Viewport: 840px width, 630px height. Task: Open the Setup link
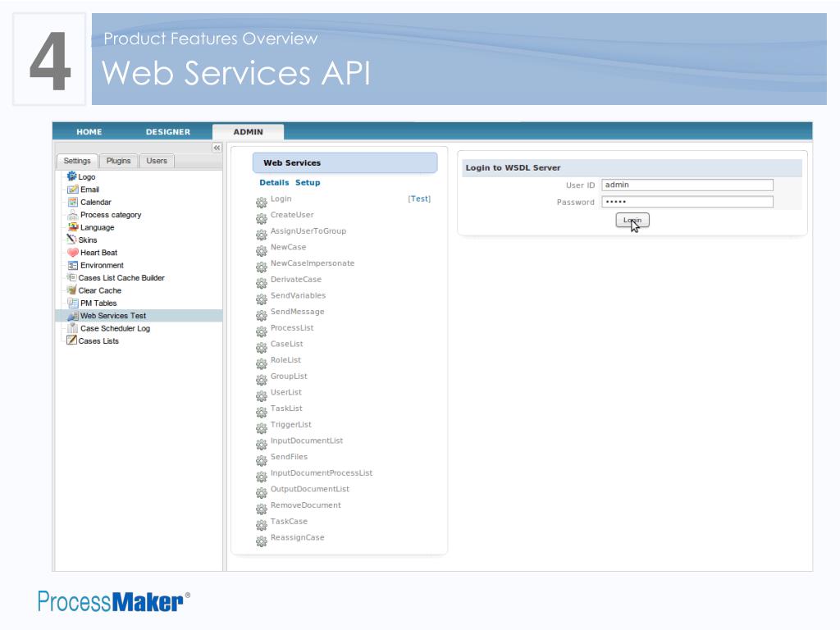coord(308,183)
